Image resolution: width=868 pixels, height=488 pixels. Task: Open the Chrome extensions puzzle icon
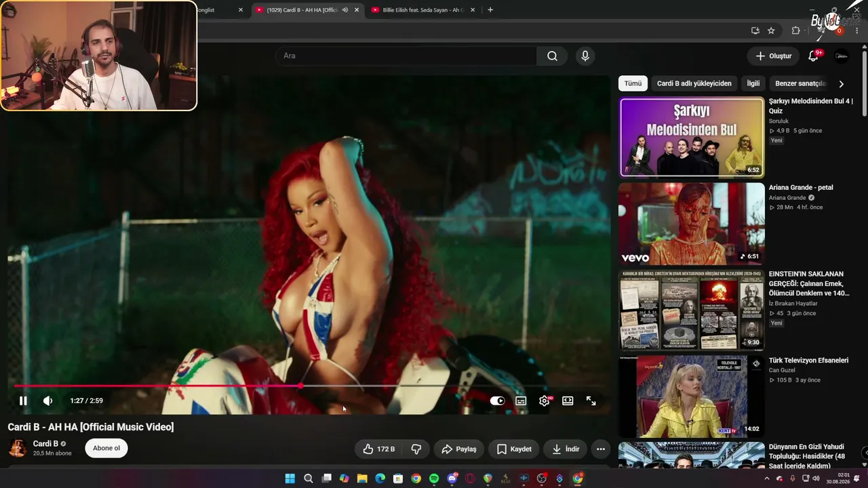(x=796, y=30)
